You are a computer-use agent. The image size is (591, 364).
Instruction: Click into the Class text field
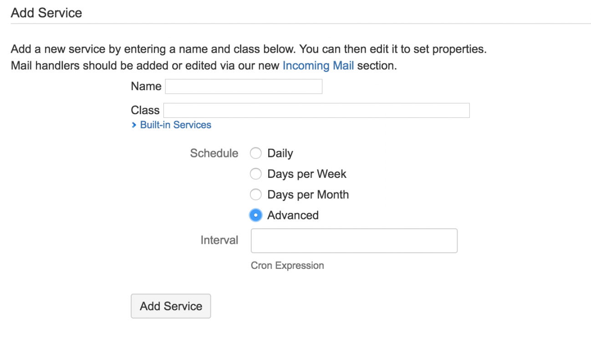[316, 111]
